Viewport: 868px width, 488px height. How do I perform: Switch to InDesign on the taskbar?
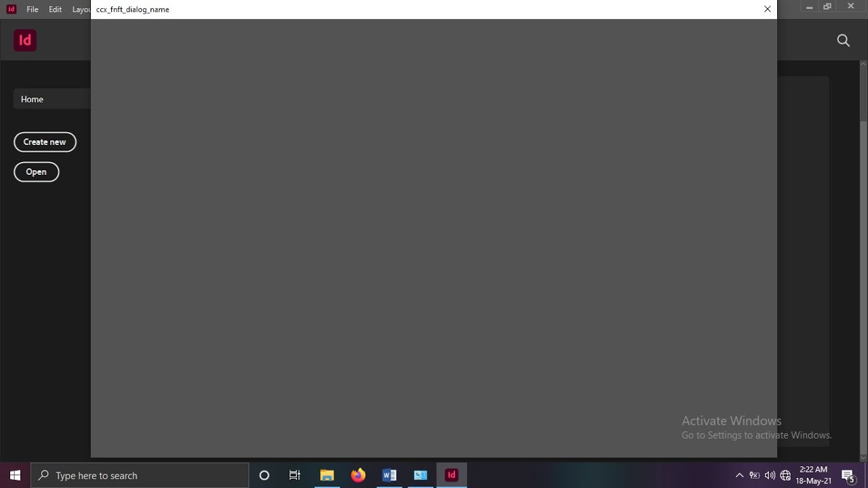point(452,475)
